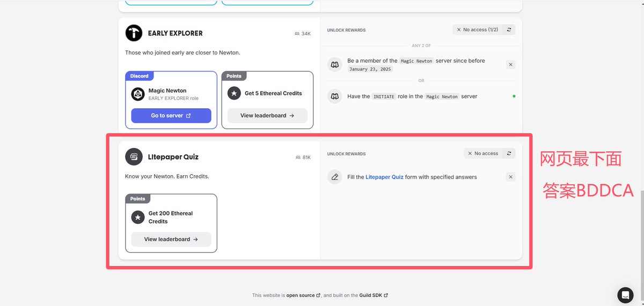Click the 'ANY 2 OF' requirement label
This screenshot has width=644, height=306.
click(x=421, y=46)
